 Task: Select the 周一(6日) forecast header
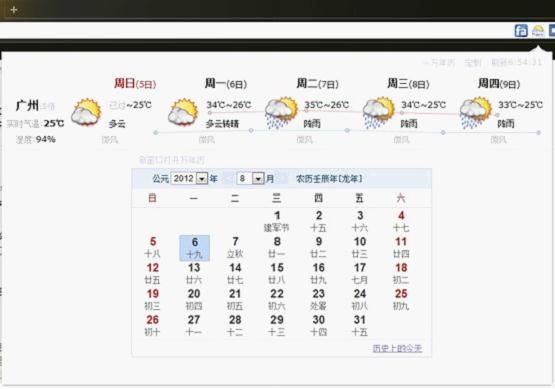226,84
